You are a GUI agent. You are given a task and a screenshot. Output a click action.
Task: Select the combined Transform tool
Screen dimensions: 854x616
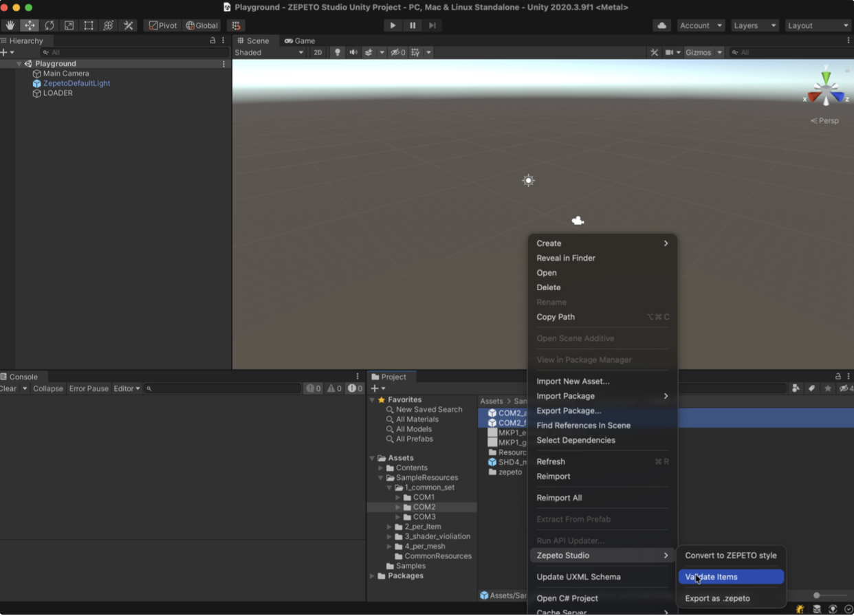pyautogui.click(x=109, y=25)
